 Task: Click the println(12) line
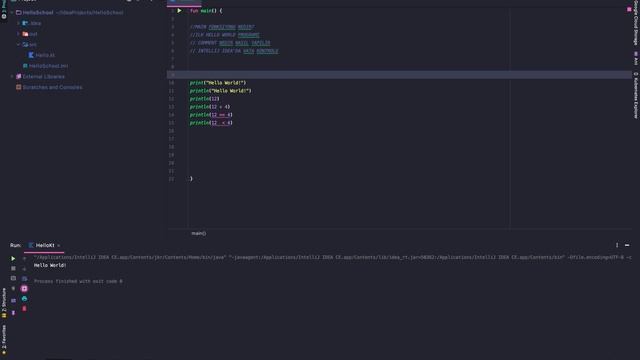[x=204, y=99]
